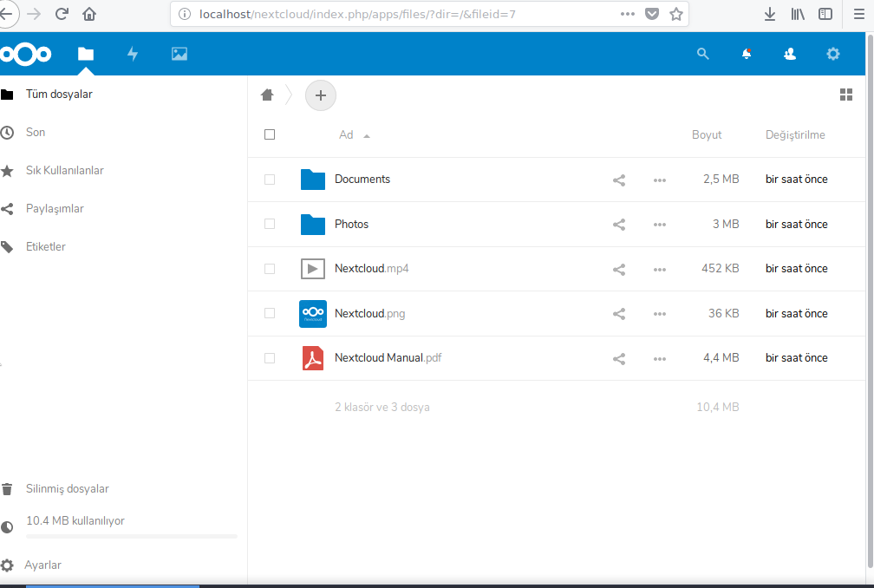The height and width of the screenshot is (588, 874).
Task: Expand the new file plus menu
Action: coord(320,95)
